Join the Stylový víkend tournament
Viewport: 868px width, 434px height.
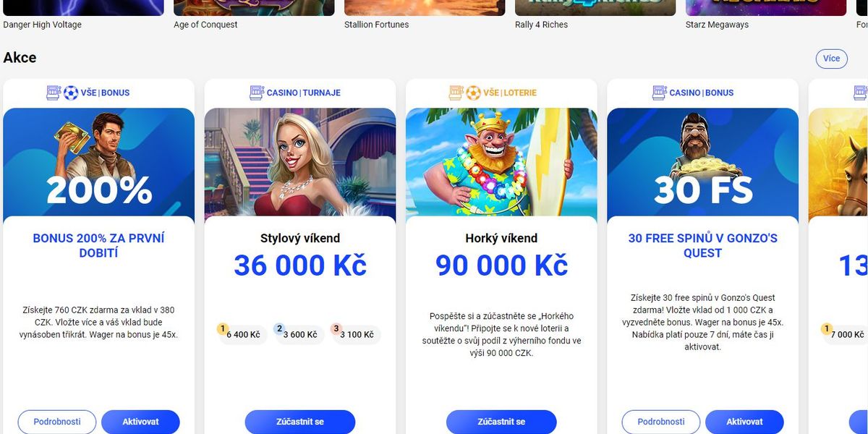pyautogui.click(x=300, y=422)
